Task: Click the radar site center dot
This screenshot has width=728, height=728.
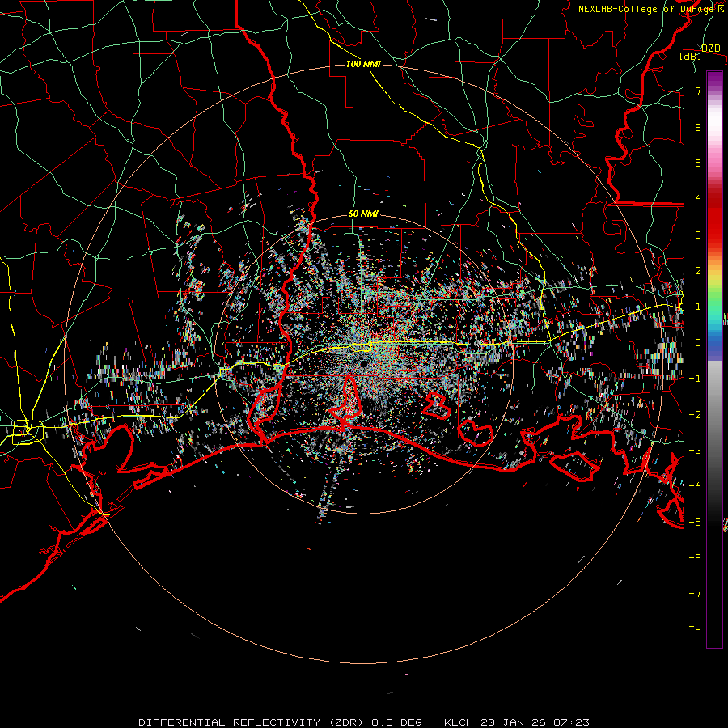Action: pyautogui.click(x=362, y=364)
